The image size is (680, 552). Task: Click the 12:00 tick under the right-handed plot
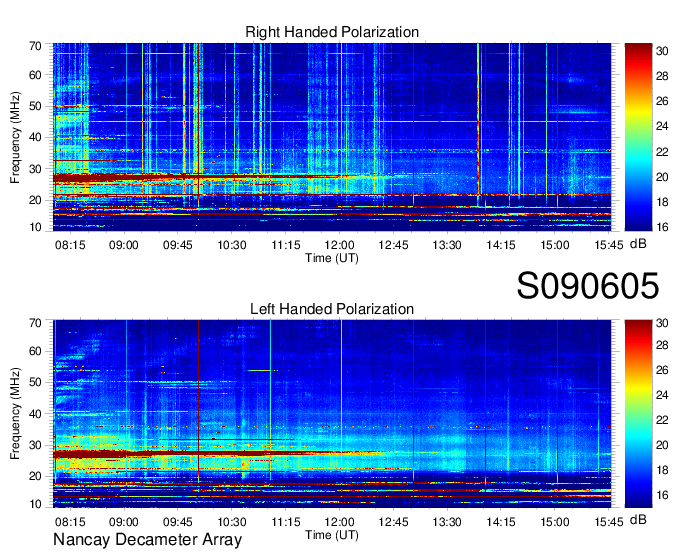pyautogui.click(x=340, y=245)
